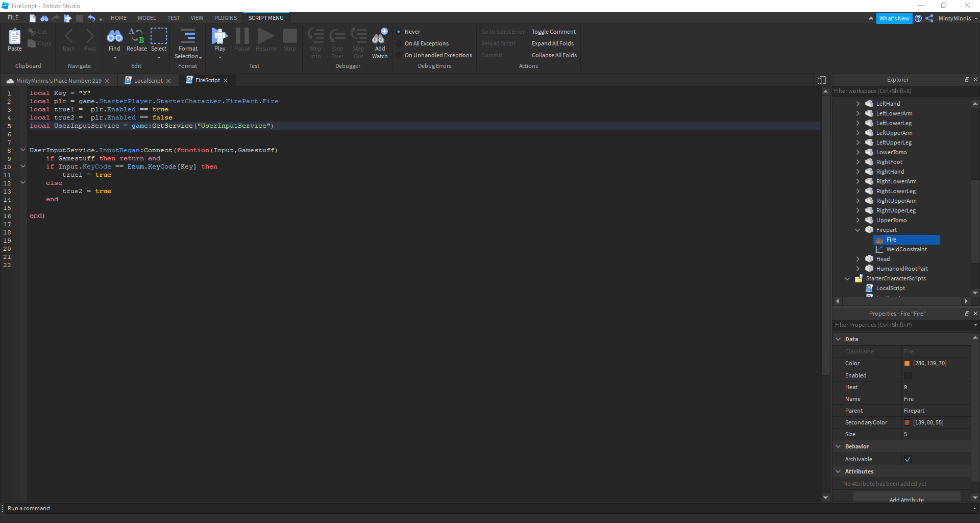Screen dimensions: 980x523
Task: Switch to the HOME ribbon tab
Action: coord(118,17)
